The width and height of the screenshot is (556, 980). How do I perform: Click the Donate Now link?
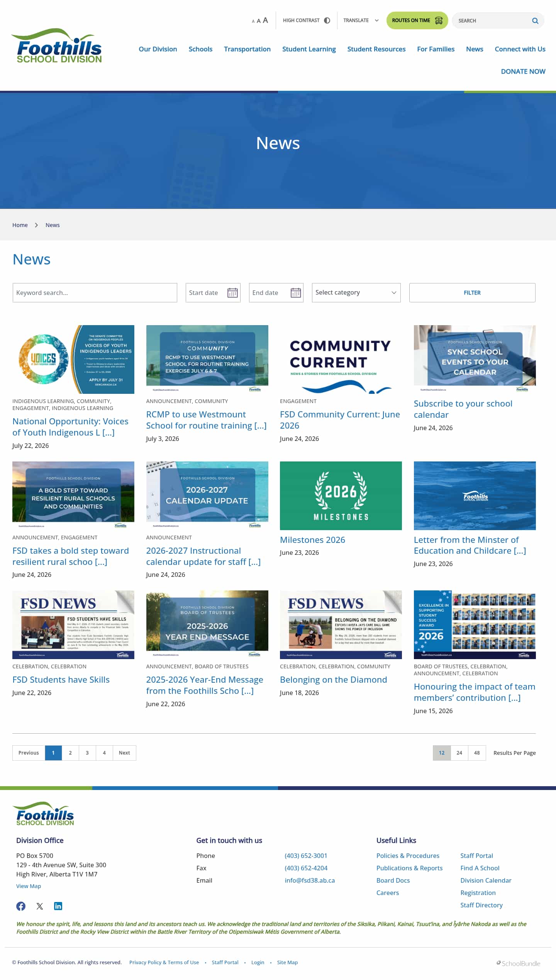[x=523, y=71]
